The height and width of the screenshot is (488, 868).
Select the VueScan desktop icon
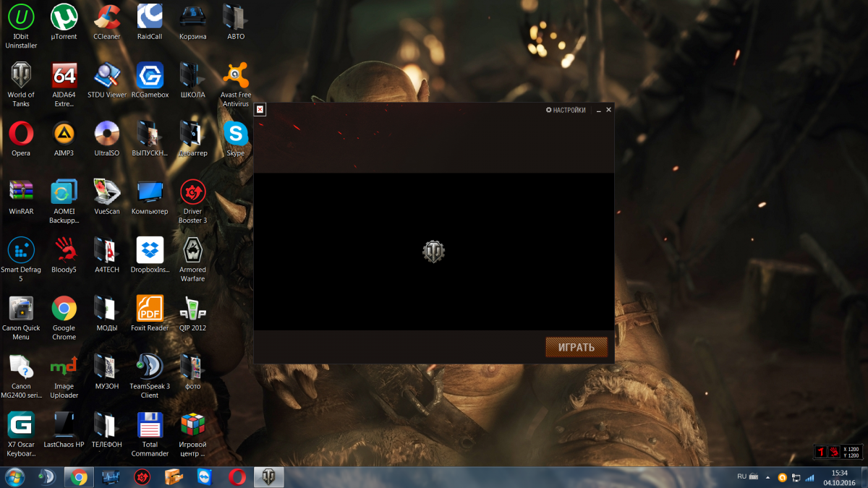107,198
